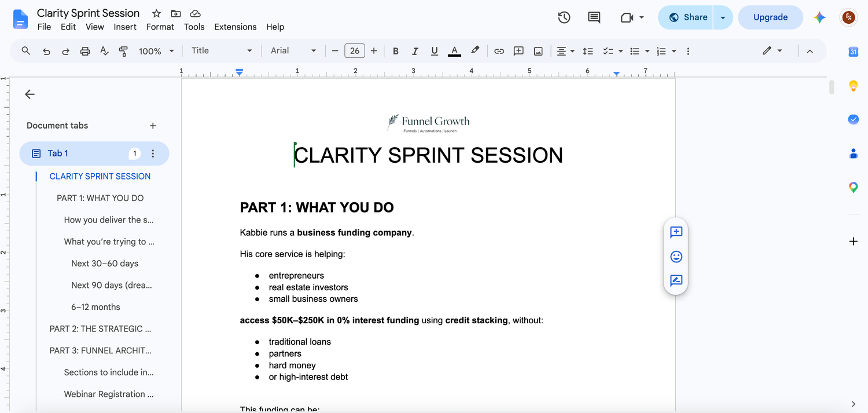Open the text alignment dropdown
Image resolution: width=868 pixels, height=413 pixels.
(x=565, y=51)
